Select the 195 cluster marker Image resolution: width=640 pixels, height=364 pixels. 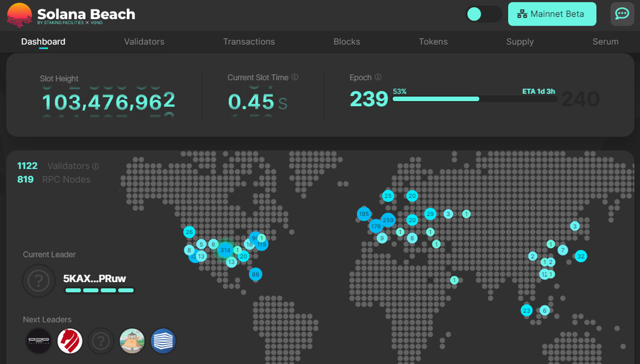click(364, 214)
